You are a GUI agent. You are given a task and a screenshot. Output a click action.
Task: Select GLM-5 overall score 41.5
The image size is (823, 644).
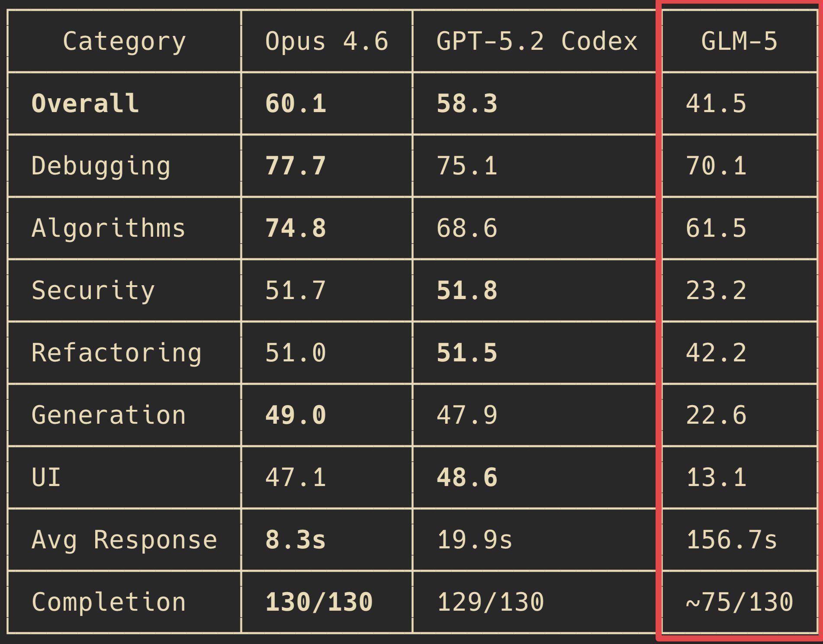(x=716, y=104)
